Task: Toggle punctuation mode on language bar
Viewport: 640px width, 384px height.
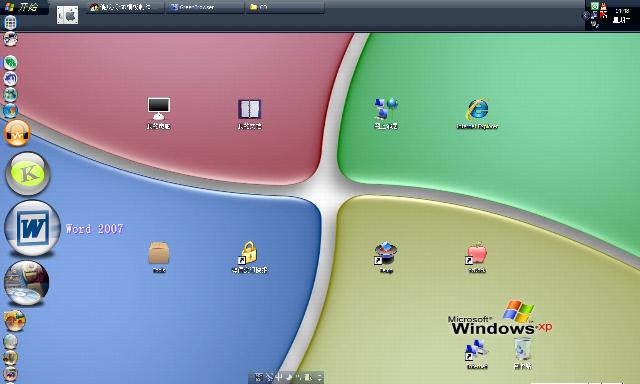Action: (x=298, y=377)
